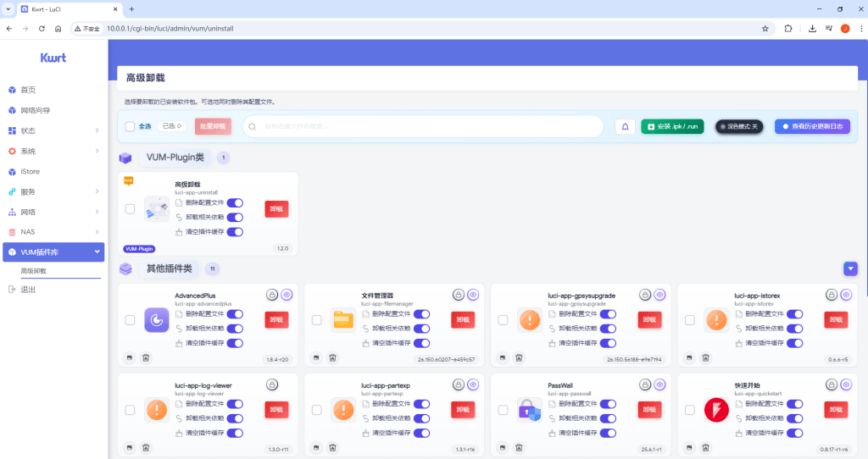Select 高级卸载 submenu item in sidebar

click(34, 271)
